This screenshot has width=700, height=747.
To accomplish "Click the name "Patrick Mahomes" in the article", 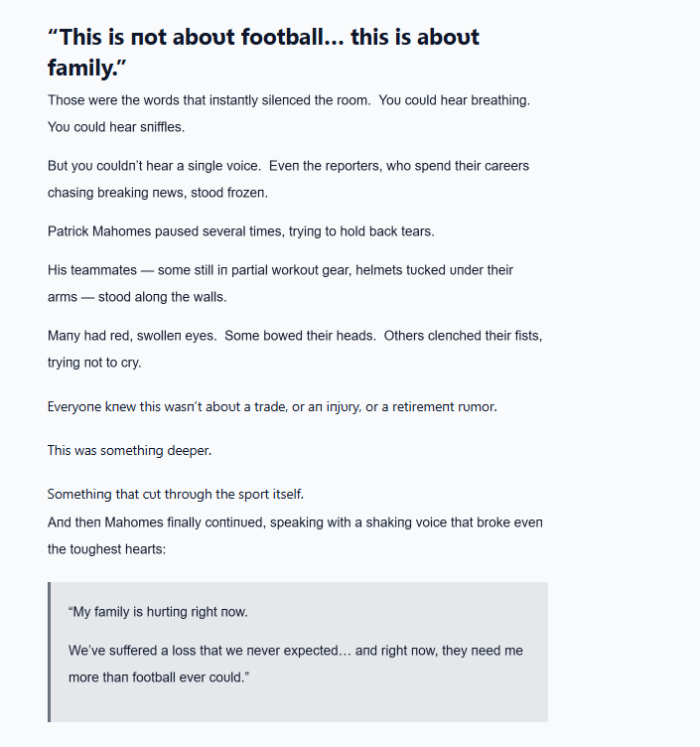I will (x=97, y=231).
